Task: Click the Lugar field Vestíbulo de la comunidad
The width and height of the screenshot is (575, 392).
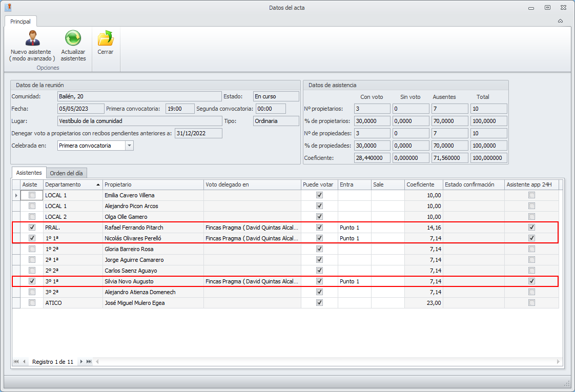Action: (x=139, y=121)
